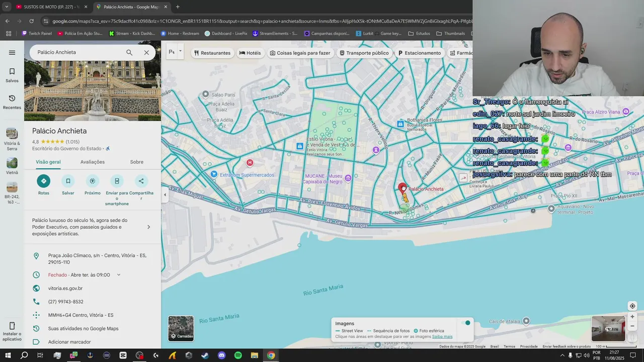
Task: Open Steam from the taskbar
Action: pos(205,355)
